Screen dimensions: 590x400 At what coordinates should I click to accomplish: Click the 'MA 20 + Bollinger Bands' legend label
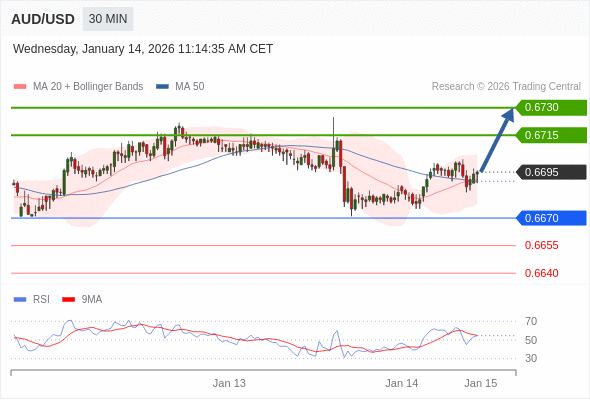point(88,87)
